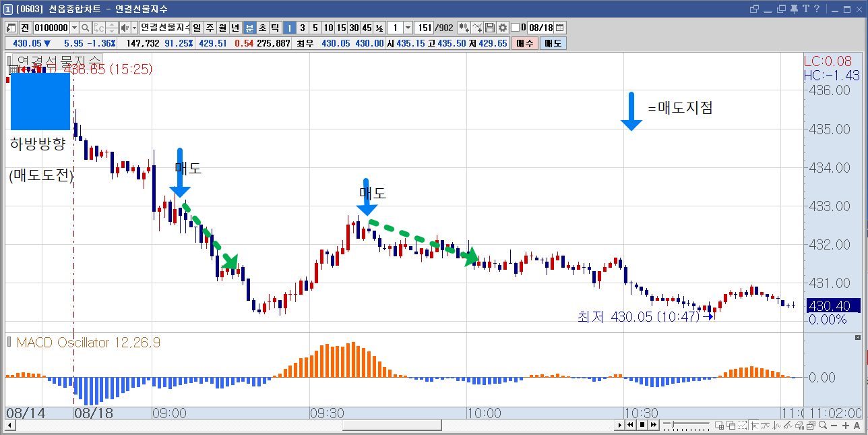Click the horizontal chart scrollbar thumb
868x435 pixels.
click(392, 426)
